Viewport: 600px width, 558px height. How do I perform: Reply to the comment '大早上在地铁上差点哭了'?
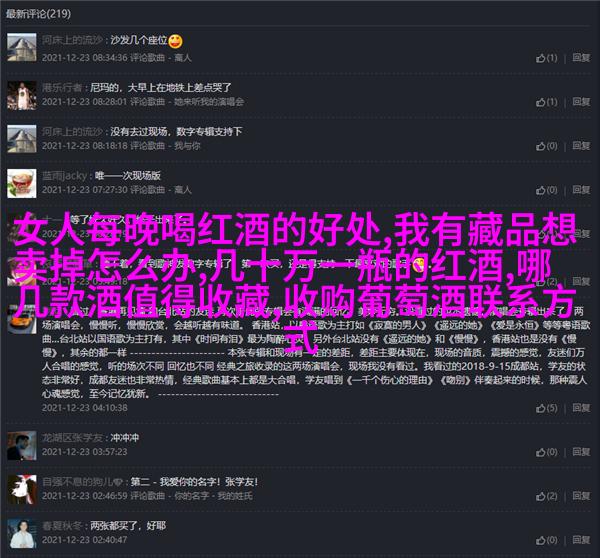point(581,102)
